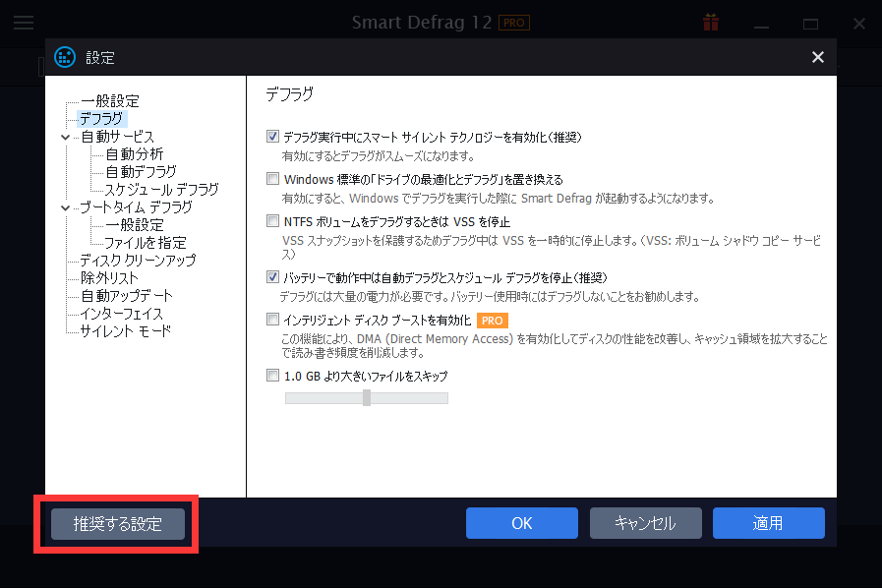Check 1.0 GB より大きいファイルをスキップ

point(272,376)
